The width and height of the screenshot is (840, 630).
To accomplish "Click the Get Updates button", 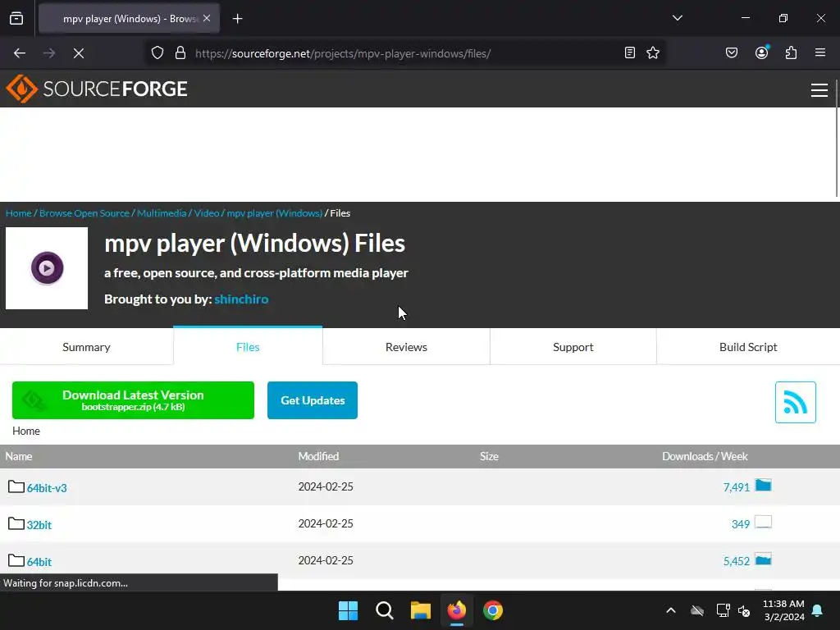I will coord(313,400).
